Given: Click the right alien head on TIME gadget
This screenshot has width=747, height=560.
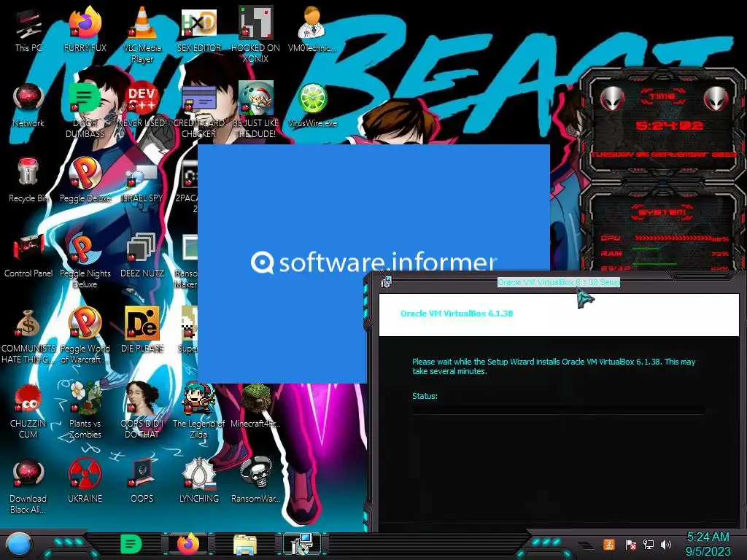Looking at the screenshot, I should coord(716,99).
